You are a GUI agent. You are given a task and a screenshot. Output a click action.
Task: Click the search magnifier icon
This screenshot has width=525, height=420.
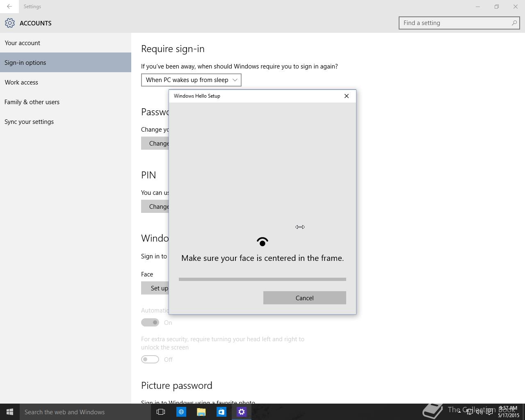point(514,23)
